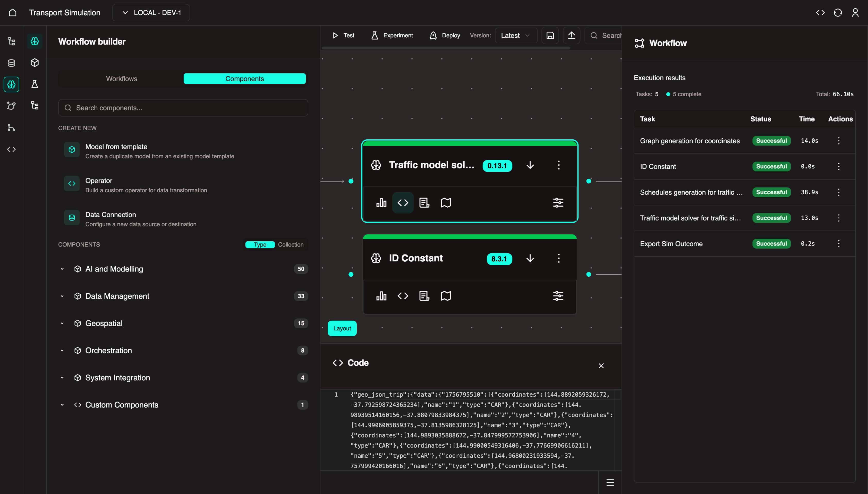This screenshot has width=868, height=494.
Task: Click the upload export icon in toolbar
Action: point(572,35)
